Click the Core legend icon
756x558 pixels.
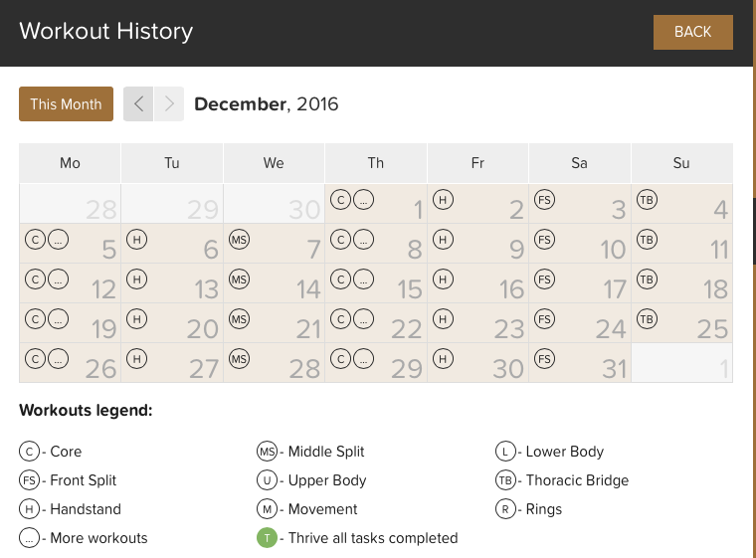click(x=30, y=452)
